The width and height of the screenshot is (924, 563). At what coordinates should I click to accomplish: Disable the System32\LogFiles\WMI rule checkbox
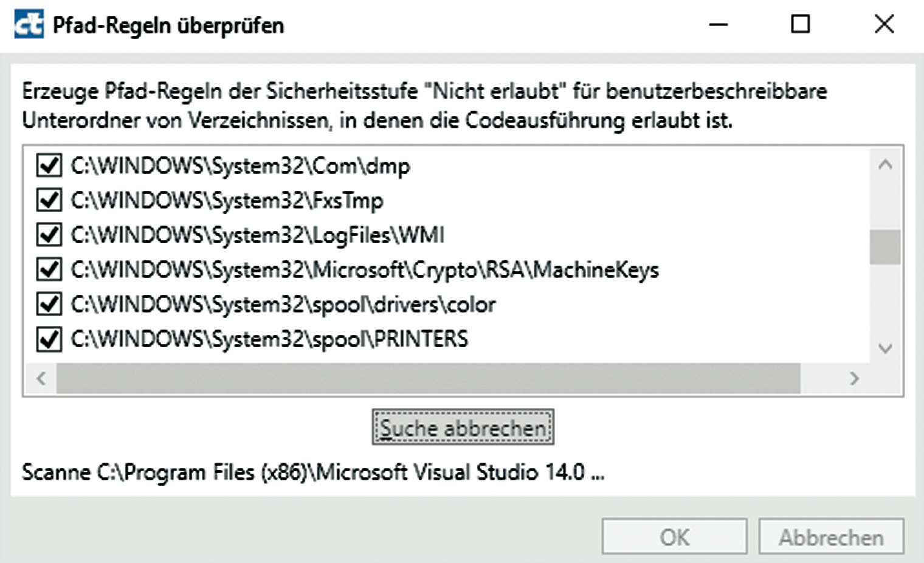(x=49, y=235)
